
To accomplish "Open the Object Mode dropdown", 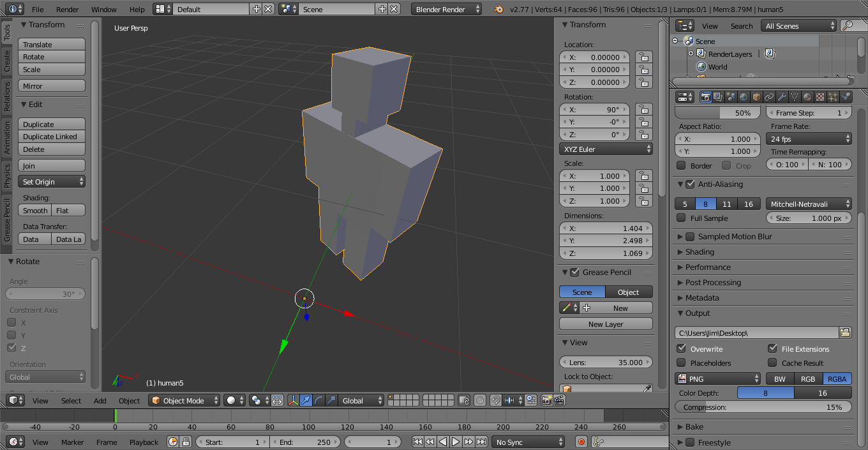I will 184,400.
